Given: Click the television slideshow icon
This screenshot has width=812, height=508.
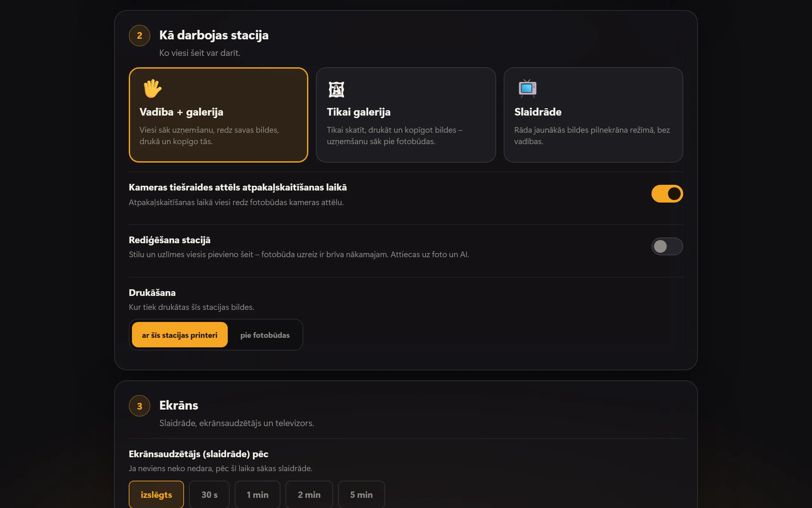Looking at the screenshot, I should (527, 89).
